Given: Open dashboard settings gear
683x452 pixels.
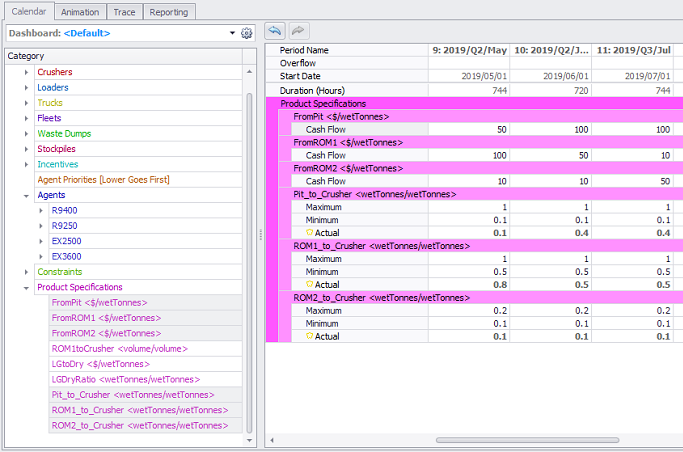Looking at the screenshot, I should [x=247, y=33].
